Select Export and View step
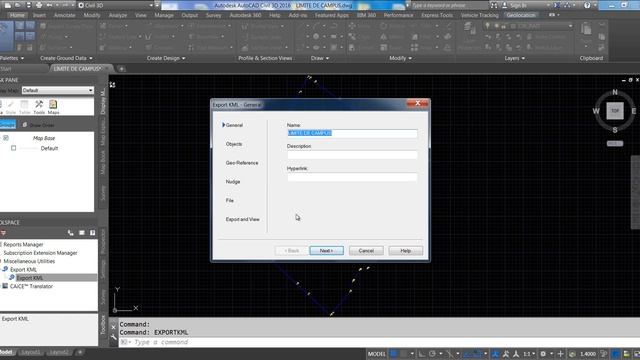640x360 pixels. 242,219
